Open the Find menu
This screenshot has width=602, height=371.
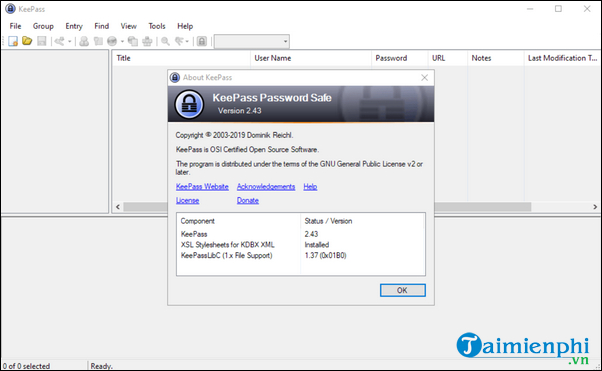(x=102, y=26)
